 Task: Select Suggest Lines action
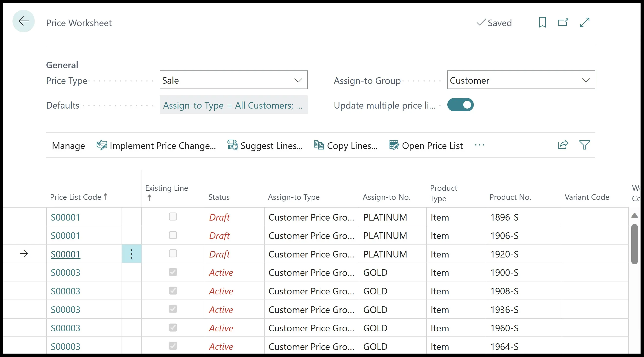[265, 145]
